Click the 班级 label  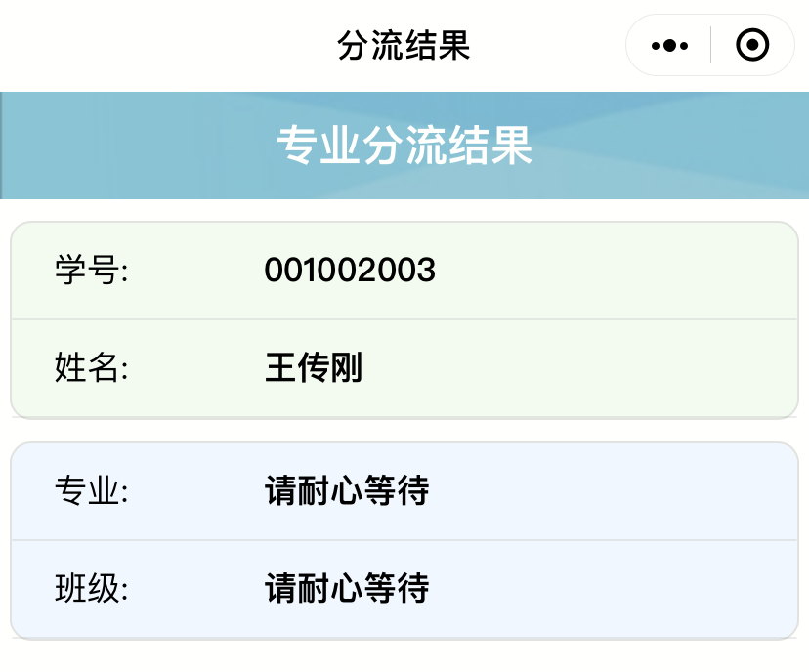click(x=92, y=588)
